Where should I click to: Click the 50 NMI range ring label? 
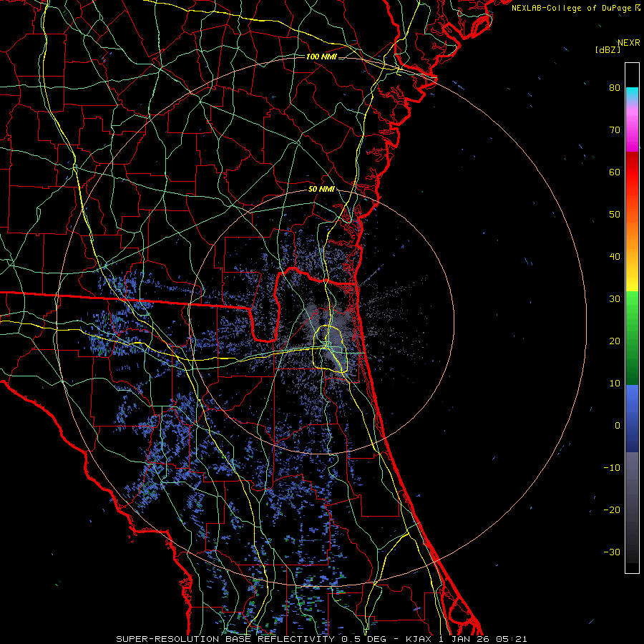coord(321,190)
